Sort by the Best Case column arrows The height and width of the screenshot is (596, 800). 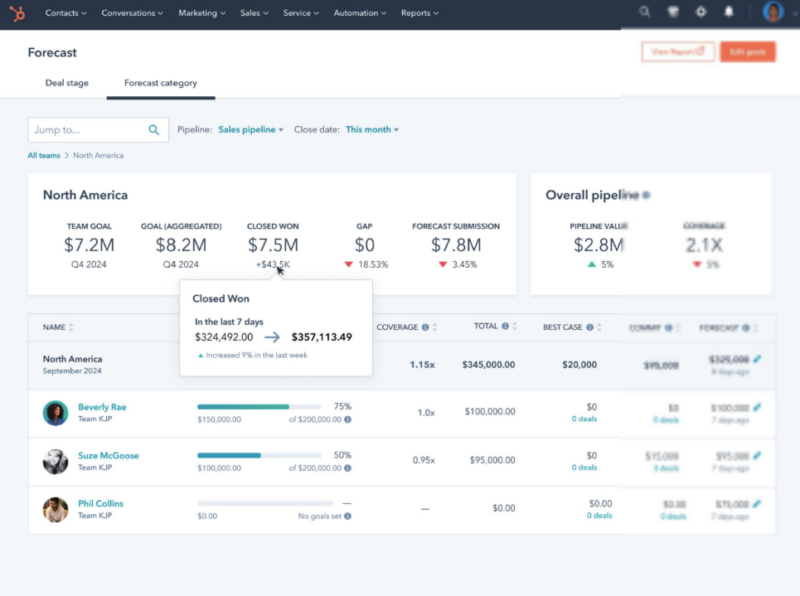pyautogui.click(x=599, y=327)
